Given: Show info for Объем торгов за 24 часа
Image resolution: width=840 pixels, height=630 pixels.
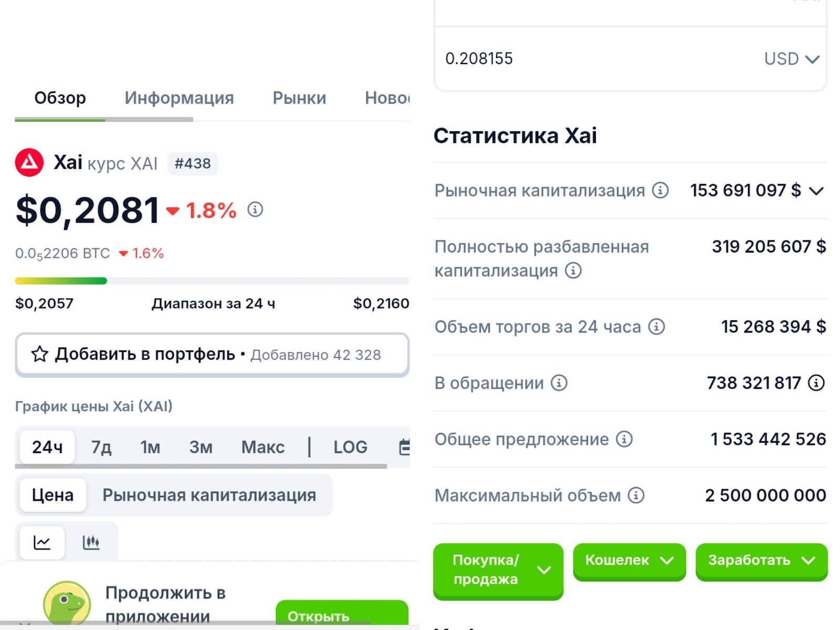Looking at the screenshot, I should [x=656, y=327].
